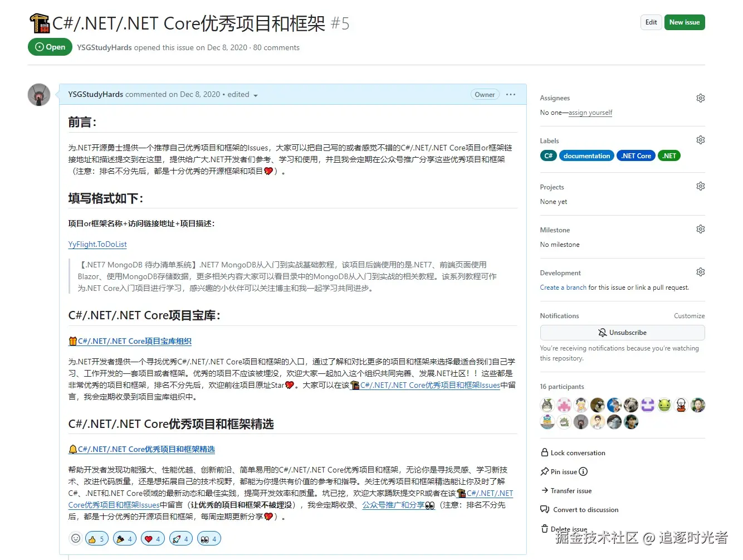Unsubscribe from notifications

(622, 333)
